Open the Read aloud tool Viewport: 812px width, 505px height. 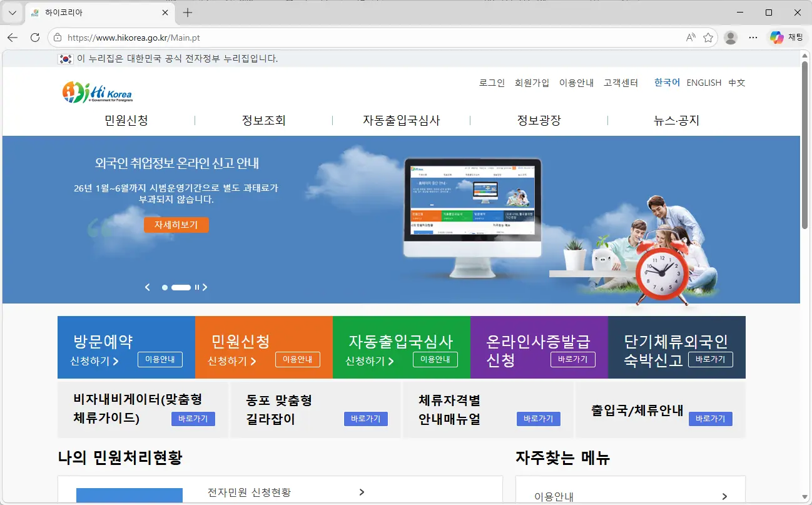click(691, 38)
